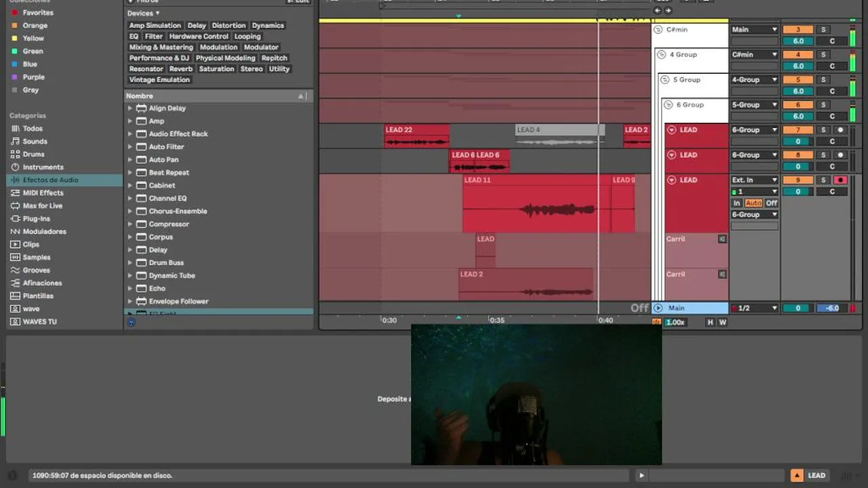The width and height of the screenshot is (868, 488).
Task: Open the Ext. In input type dropdown
Action: (x=754, y=180)
